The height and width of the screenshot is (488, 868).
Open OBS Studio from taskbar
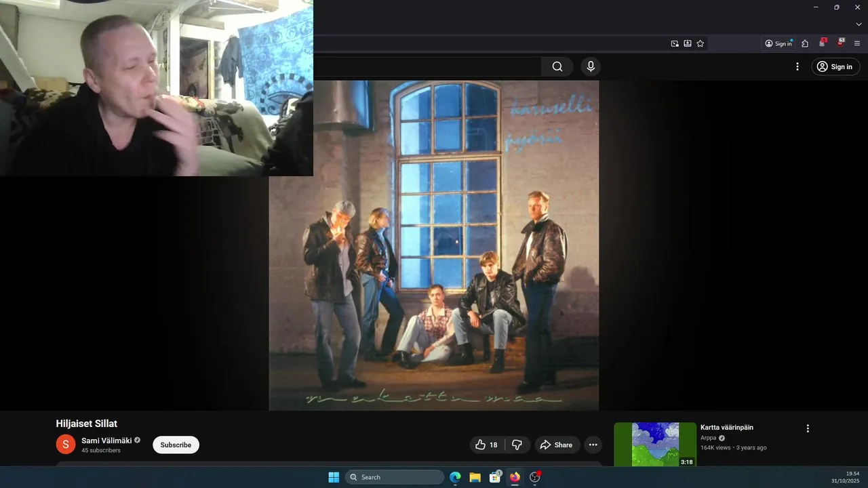(x=535, y=477)
